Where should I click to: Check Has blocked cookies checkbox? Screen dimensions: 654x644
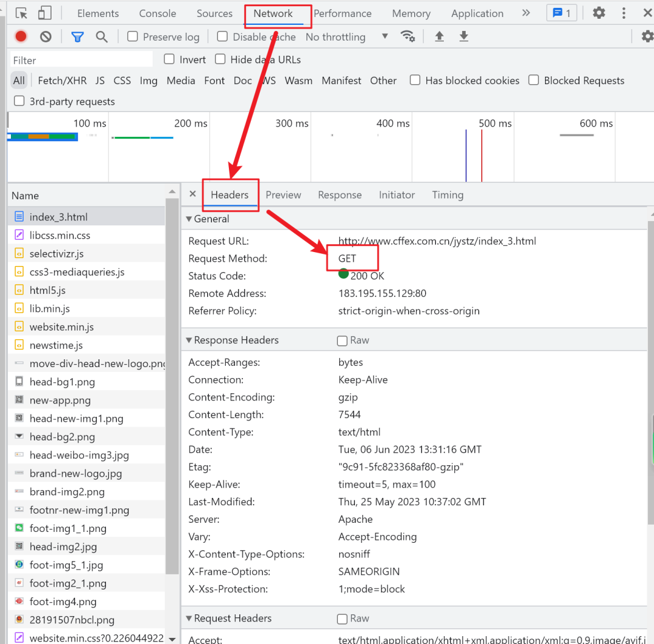point(415,80)
